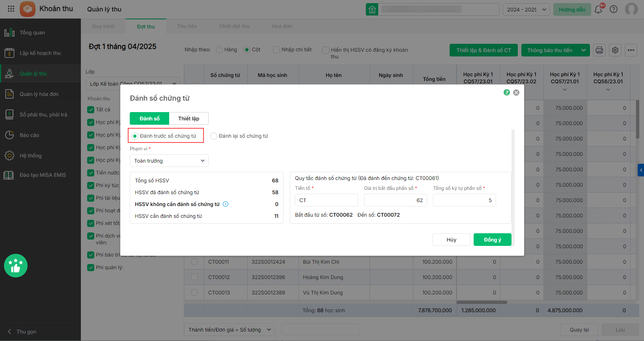
Task: Open Đào tạo MISA EMIS
Action: pos(40,175)
